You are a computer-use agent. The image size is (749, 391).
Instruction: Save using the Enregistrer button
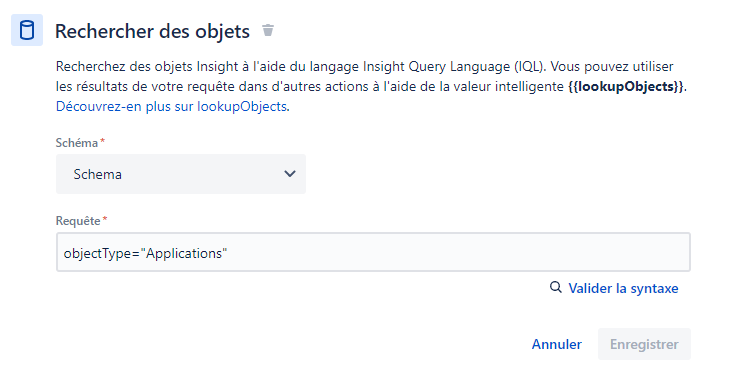coord(644,344)
